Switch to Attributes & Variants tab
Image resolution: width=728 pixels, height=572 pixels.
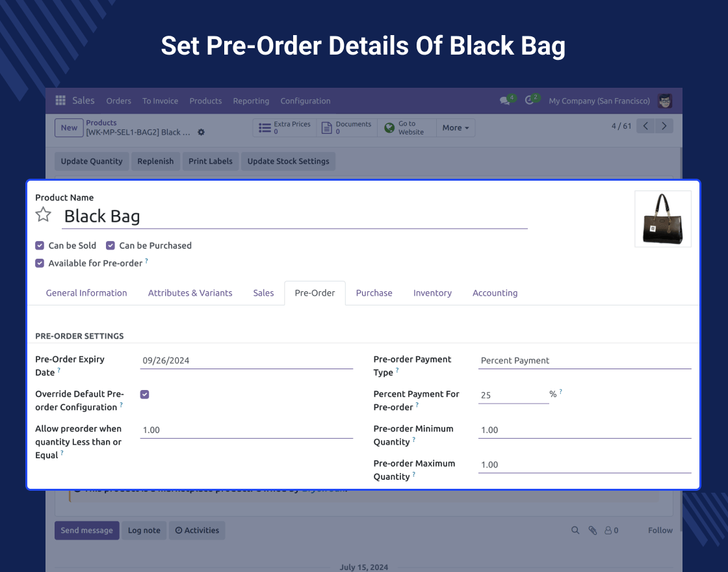click(x=190, y=293)
